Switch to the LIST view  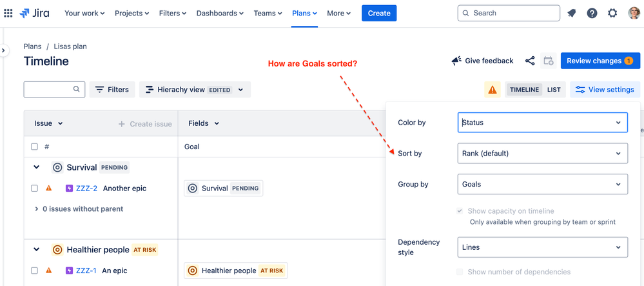click(554, 90)
